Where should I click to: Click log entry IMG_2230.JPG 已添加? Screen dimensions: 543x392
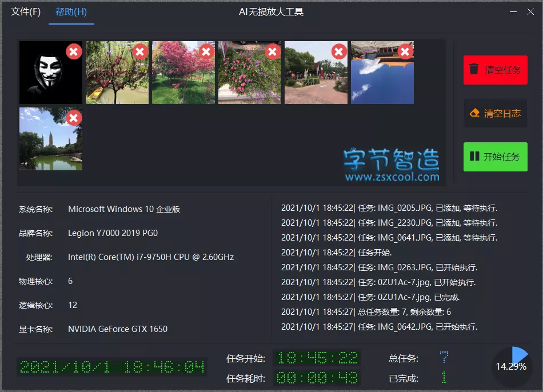[389, 223]
